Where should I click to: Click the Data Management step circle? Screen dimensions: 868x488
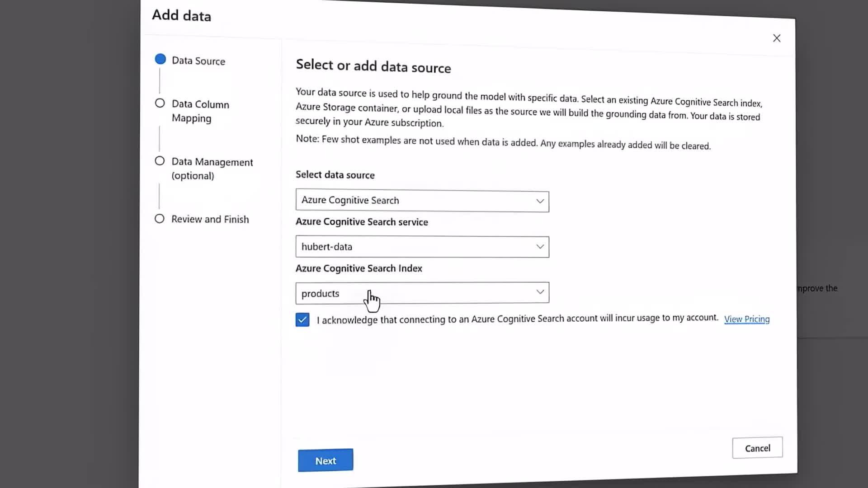click(160, 161)
